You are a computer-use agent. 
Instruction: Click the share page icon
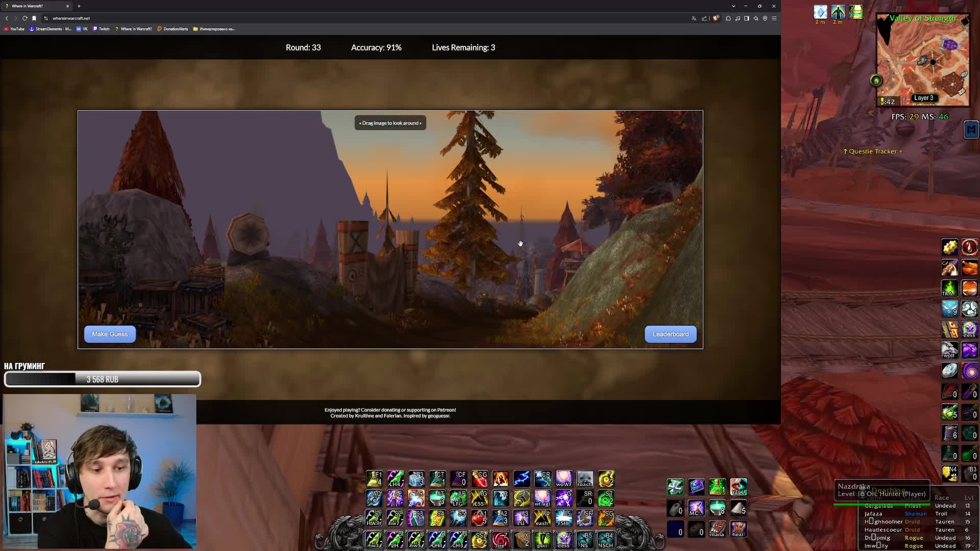pyautogui.click(x=704, y=18)
